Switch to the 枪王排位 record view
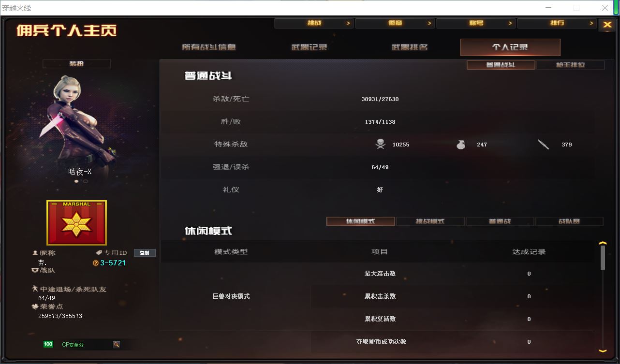 pos(570,65)
